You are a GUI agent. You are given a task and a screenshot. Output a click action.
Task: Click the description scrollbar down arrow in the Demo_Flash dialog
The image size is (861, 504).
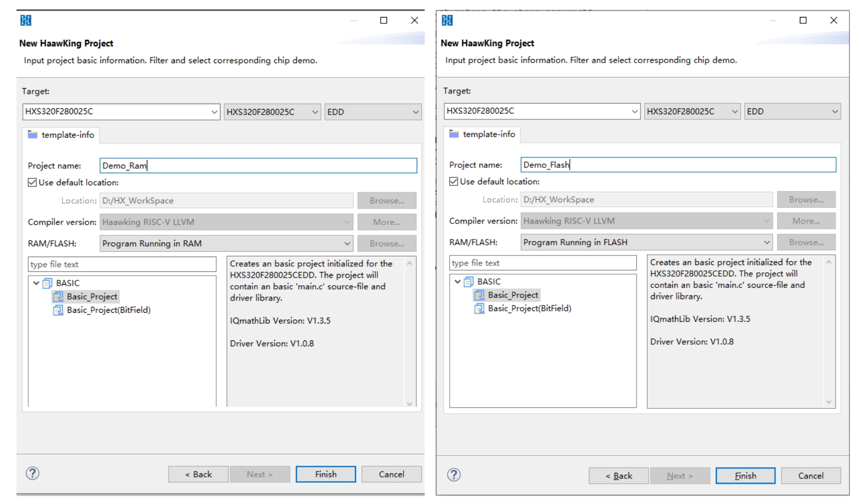[829, 402]
